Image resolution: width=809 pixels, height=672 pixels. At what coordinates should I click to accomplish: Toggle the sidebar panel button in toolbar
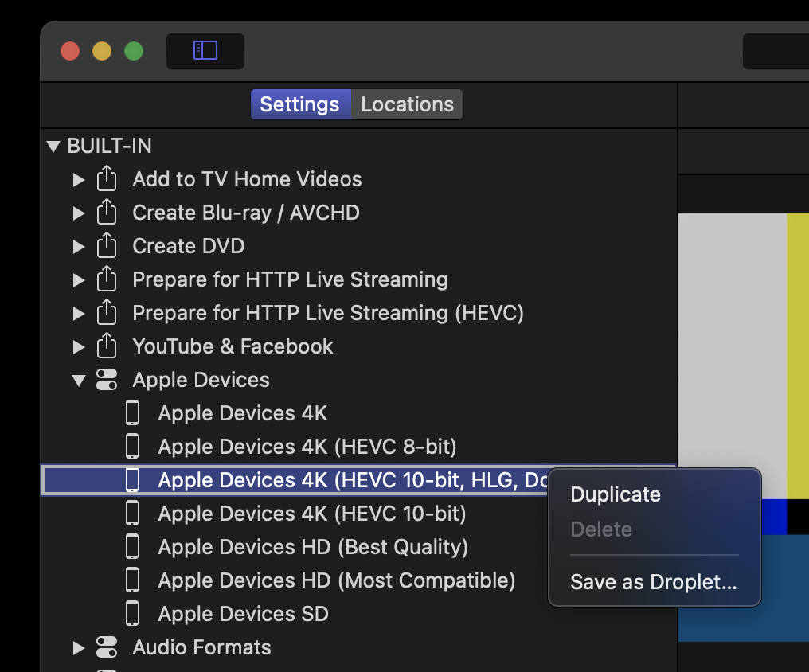(x=205, y=51)
